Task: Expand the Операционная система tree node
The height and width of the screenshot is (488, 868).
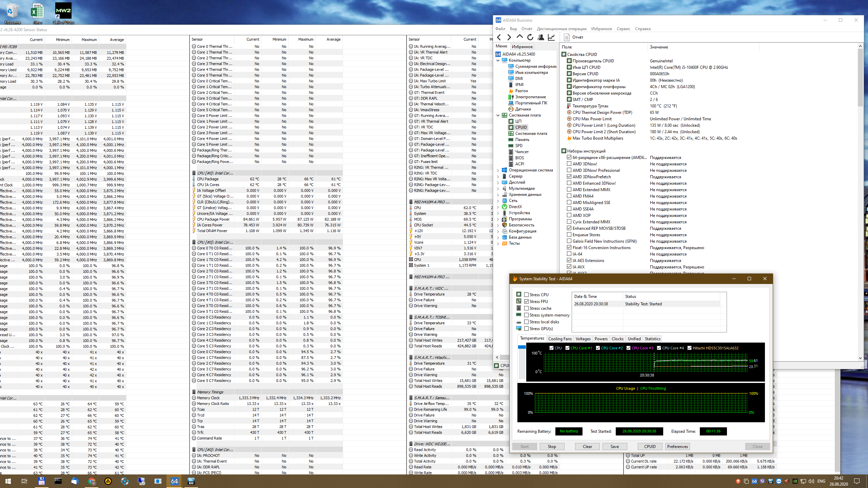Action: [x=498, y=170]
